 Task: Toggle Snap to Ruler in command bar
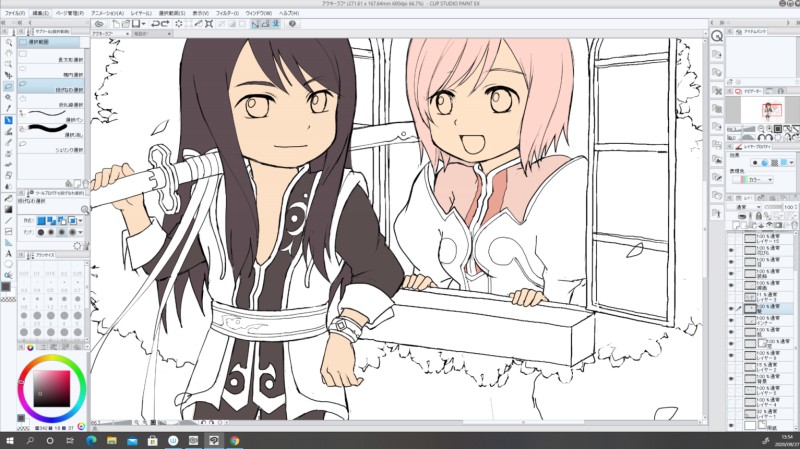[255, 24]
